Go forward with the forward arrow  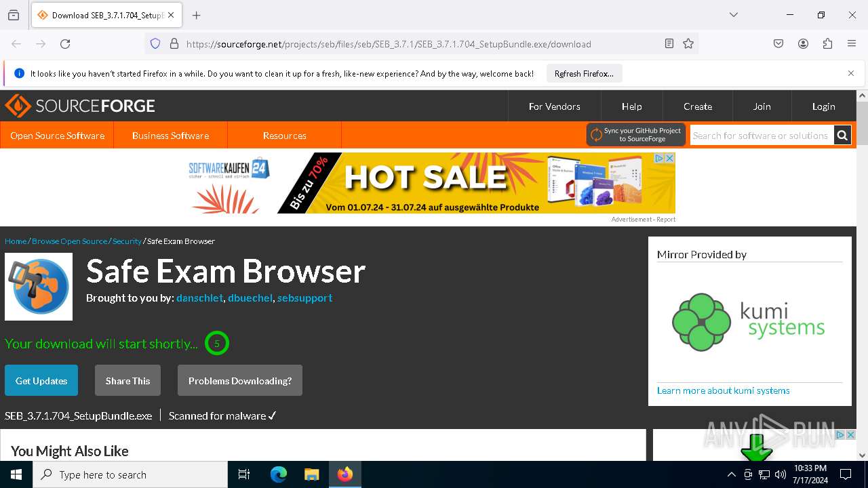tap(41, 44)
